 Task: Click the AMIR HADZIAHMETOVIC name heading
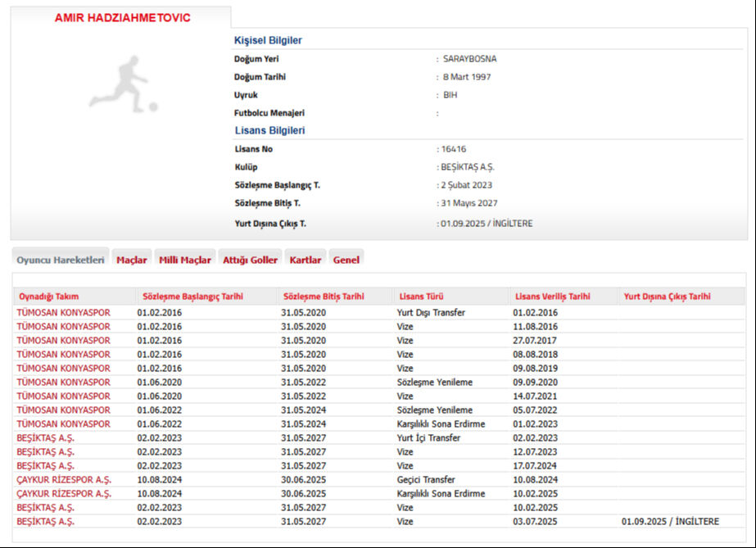point(122,18)
